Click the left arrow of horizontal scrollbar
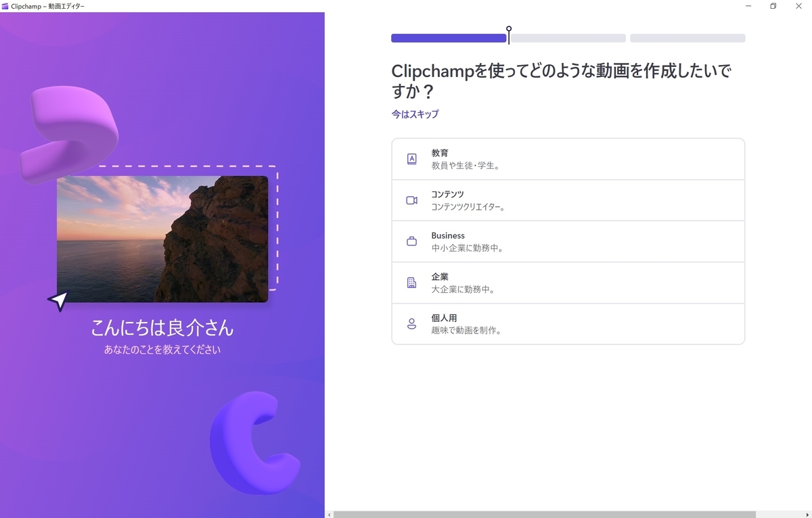Screen dimensions: 812x518 click(329, 515)
